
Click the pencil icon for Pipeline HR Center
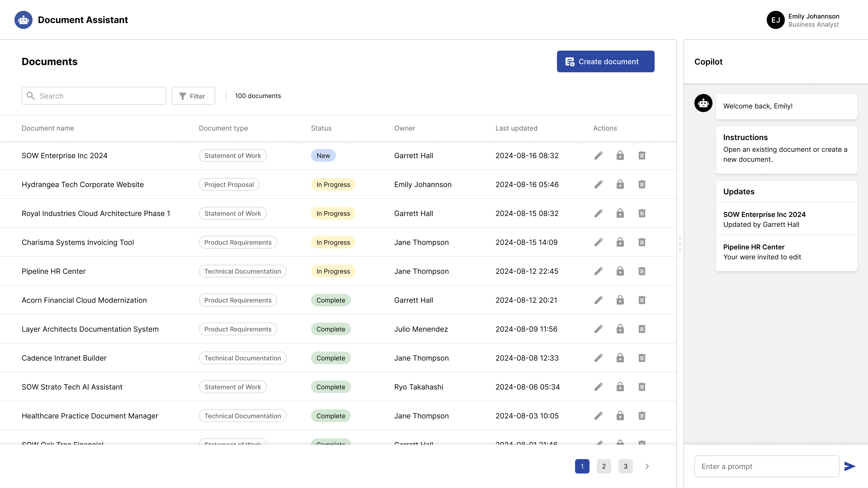pos(598,271)
